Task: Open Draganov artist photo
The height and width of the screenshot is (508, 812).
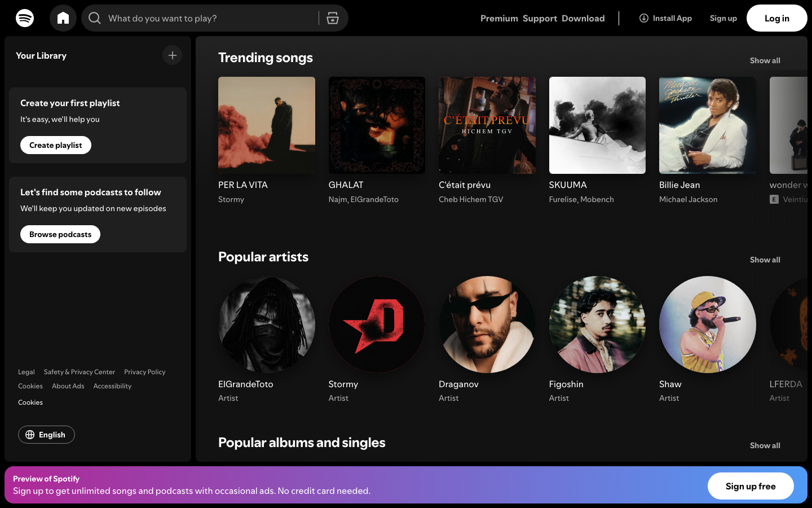Action: 487,325
